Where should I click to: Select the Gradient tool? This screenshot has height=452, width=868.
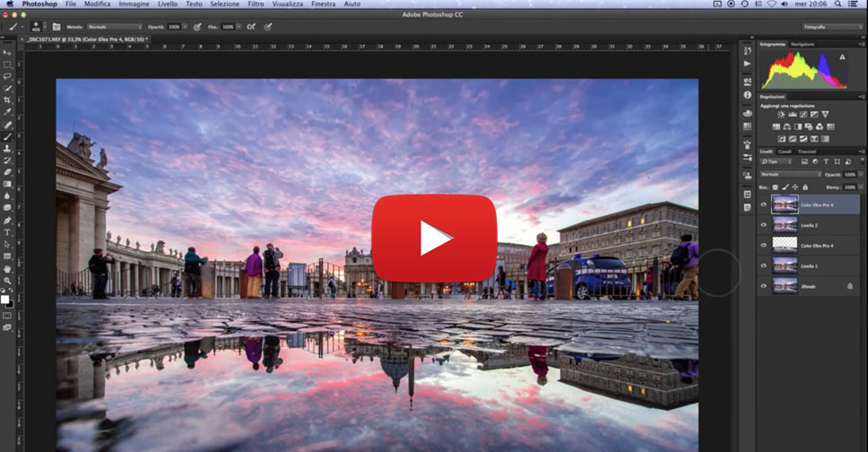(x=7, y=185)
